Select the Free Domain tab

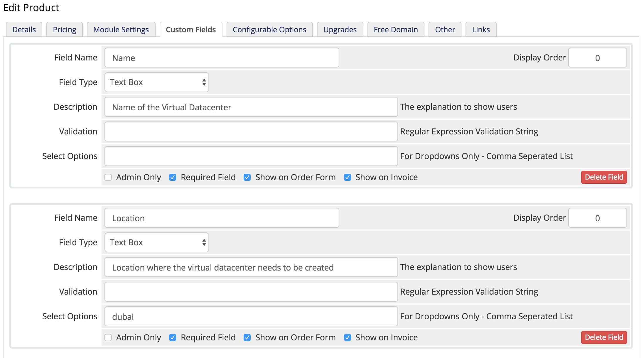click(395, 30)
